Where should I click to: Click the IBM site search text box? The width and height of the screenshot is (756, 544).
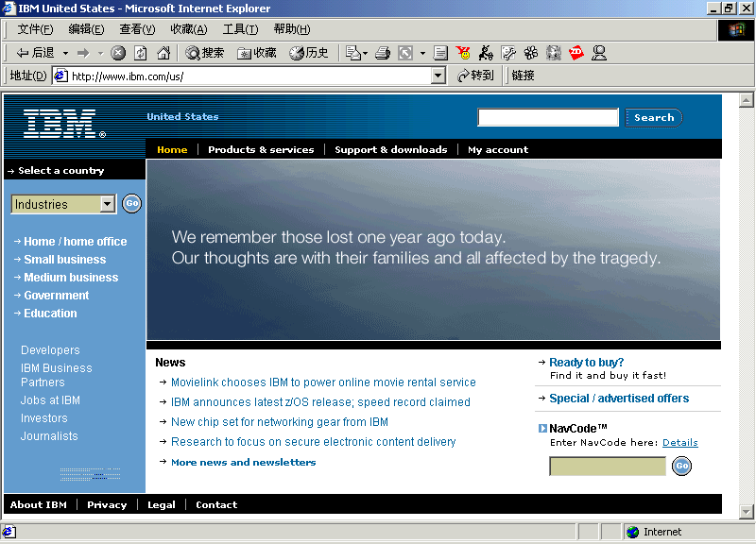click(548, 117)
